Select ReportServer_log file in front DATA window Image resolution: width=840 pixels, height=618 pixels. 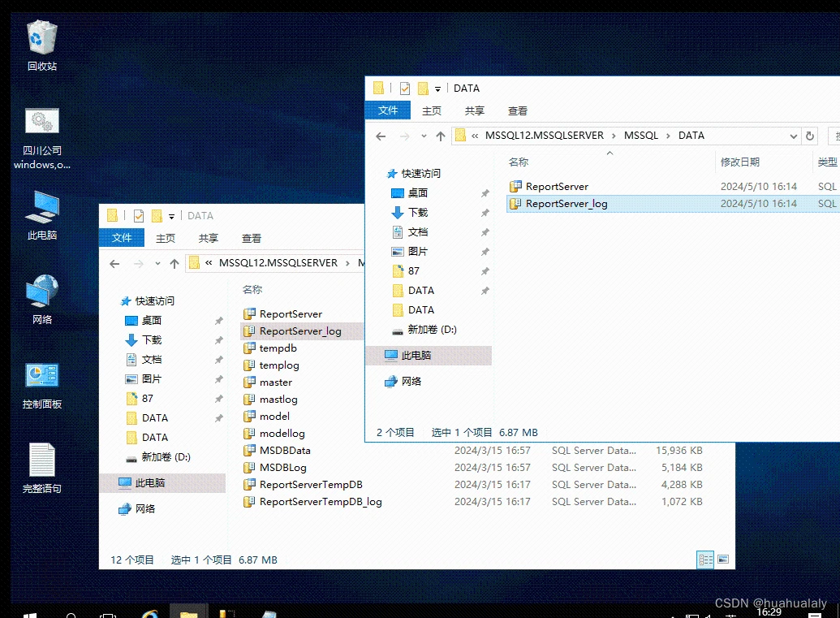(673, 204)
